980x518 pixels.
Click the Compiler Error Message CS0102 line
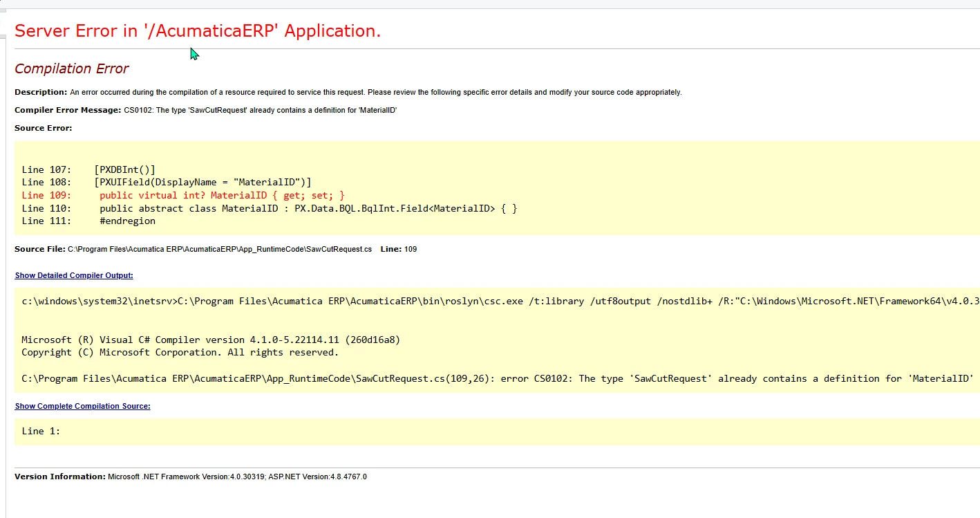point(205,110)
